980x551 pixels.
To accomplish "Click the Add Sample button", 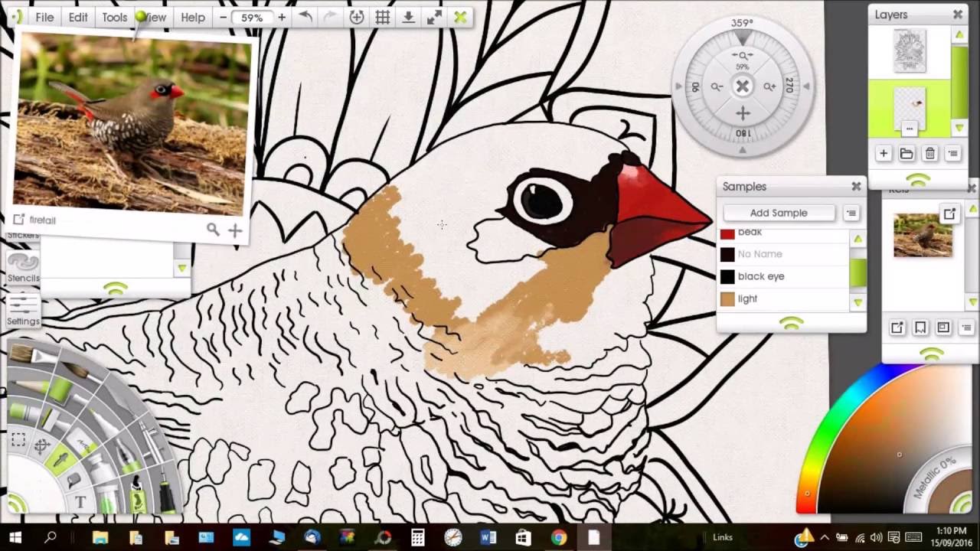I will click(x=779, y=213).
